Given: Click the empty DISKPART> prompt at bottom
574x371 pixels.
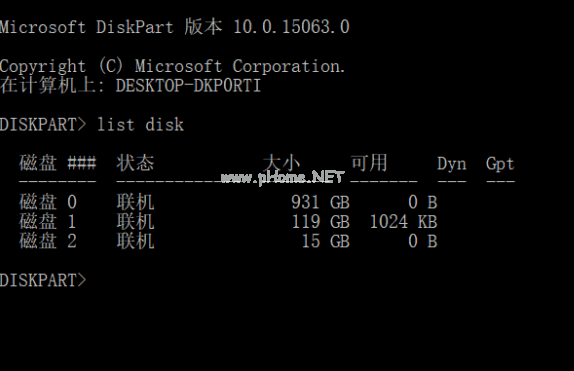Looking at the screenshot, I should (x=43, y=280).
